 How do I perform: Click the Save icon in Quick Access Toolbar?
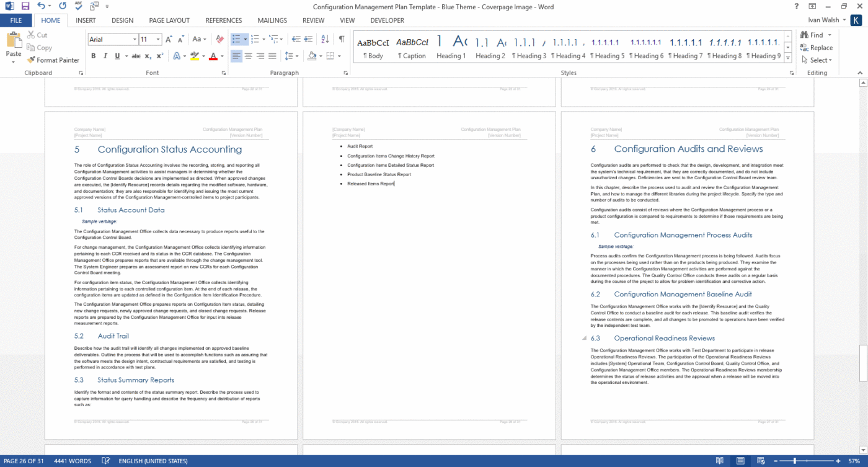(25, 7)
